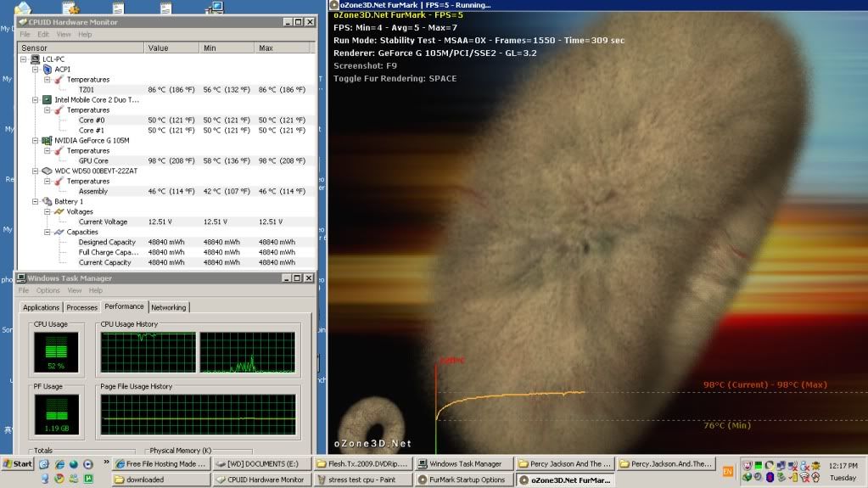Viewport: 868px width, 488px height.
Task: Sort by the Value column header
Action: [171, 48]
